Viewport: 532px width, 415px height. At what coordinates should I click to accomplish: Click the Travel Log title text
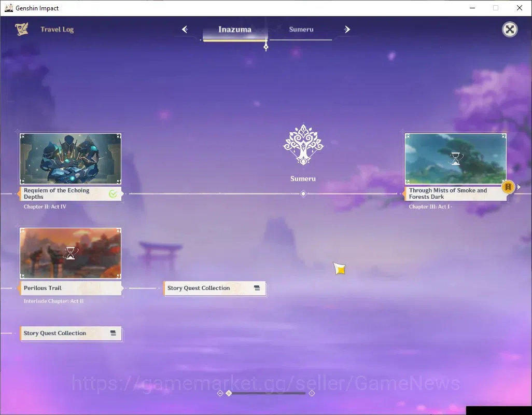[57, 30]
